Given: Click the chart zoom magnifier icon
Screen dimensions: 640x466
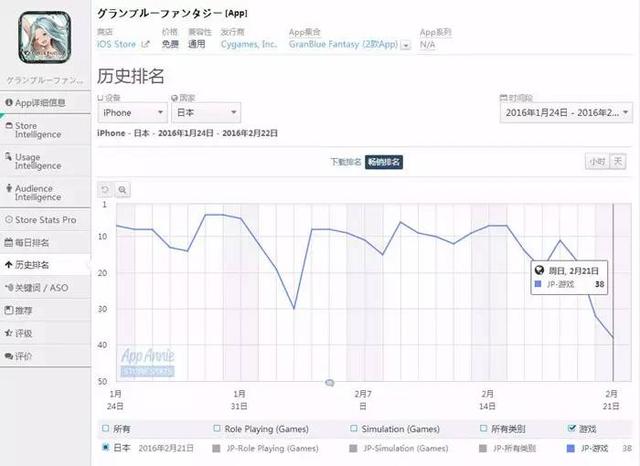Looking at the screenshot, I should click(122, 190).
